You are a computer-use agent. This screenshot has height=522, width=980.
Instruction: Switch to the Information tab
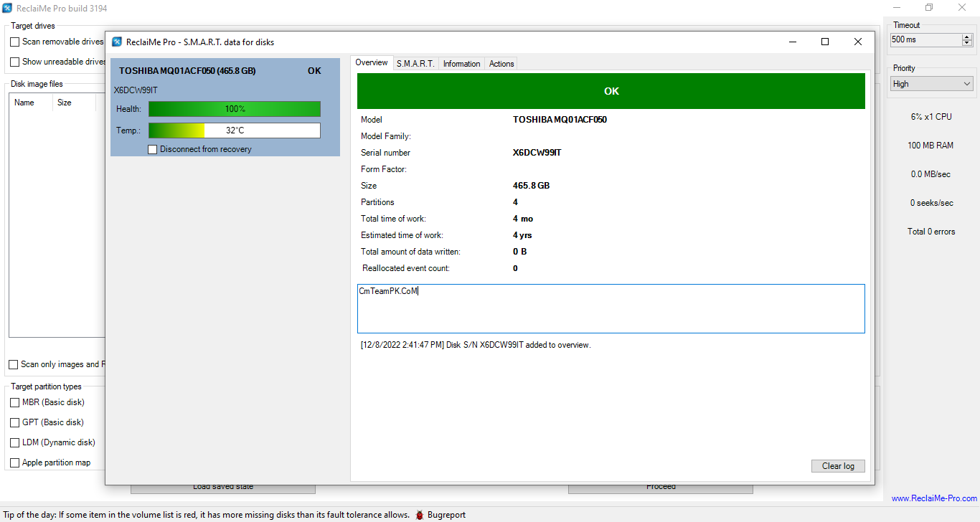coord(461,64)
